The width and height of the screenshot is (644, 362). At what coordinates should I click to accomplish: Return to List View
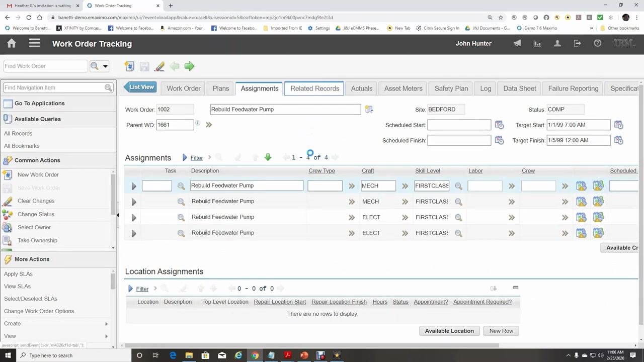click(140, 87)
